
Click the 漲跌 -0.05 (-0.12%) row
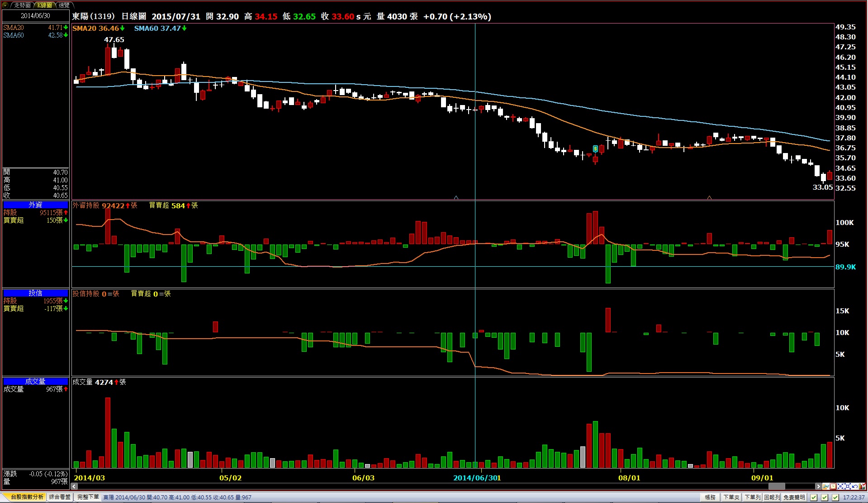coord(36,474)
